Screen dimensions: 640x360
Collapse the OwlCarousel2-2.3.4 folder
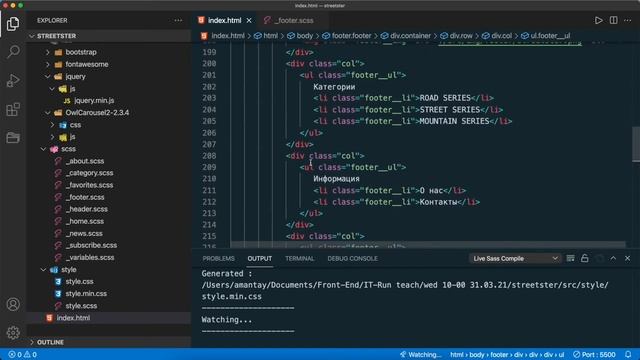97,113
